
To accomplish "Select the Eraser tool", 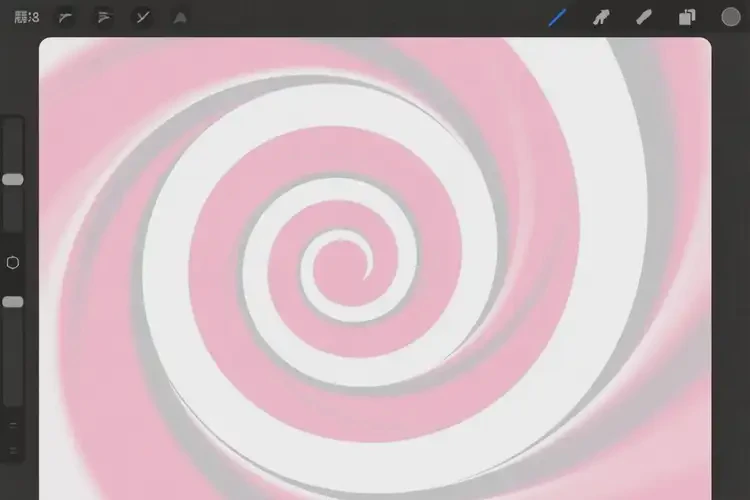I will pos(644,17).
